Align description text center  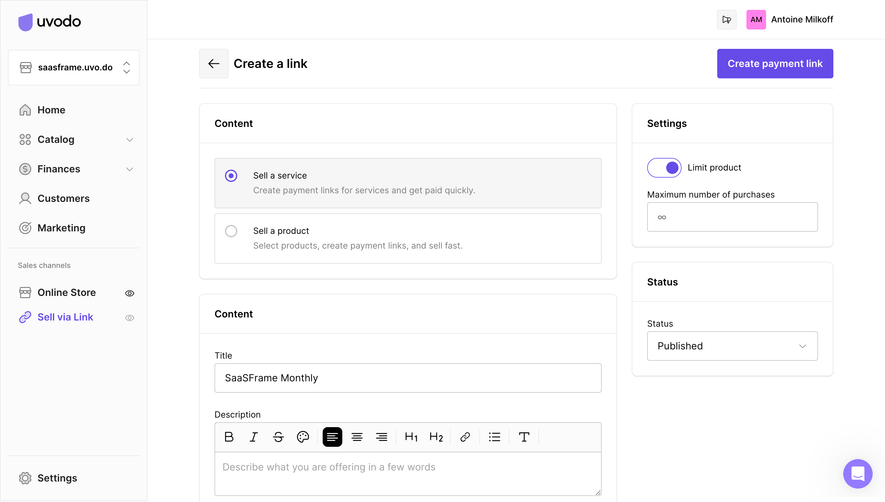coord(357,437)
